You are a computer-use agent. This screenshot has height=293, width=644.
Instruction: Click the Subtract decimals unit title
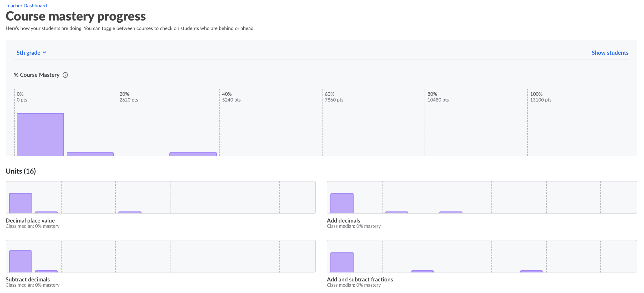[28, 279]
